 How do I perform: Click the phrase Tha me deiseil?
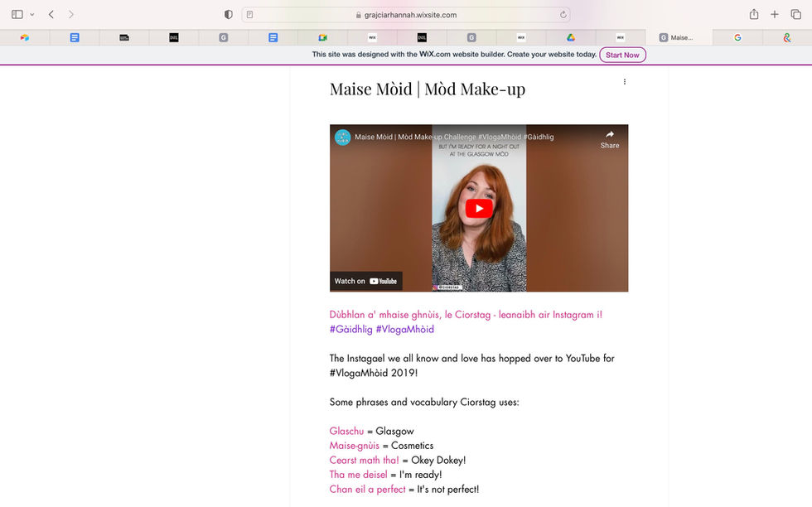358,475
